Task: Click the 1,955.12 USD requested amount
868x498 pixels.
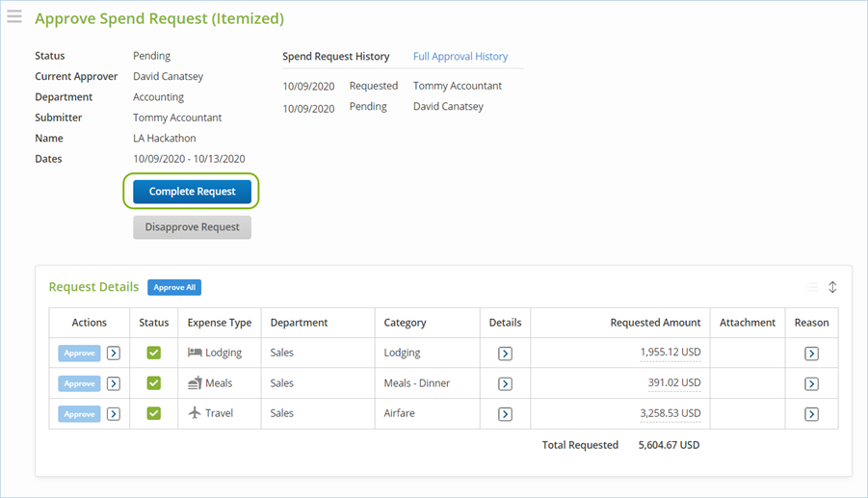Action: [670, 354]
